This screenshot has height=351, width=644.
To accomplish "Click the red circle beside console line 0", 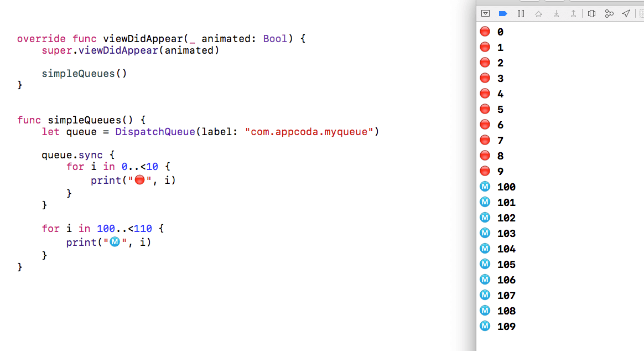I will [x=485, y=32].
